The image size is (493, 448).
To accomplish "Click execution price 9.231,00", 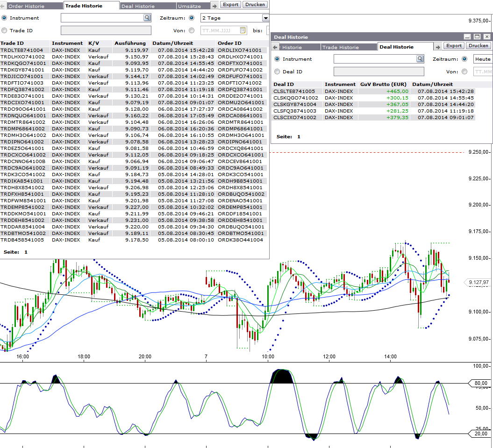I will coord(136,220).
